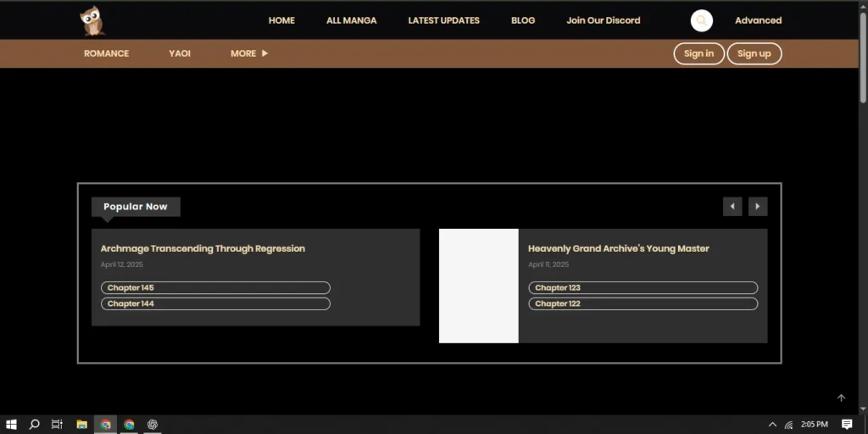Click the owl site logo
868x434 pixels.
92,20
